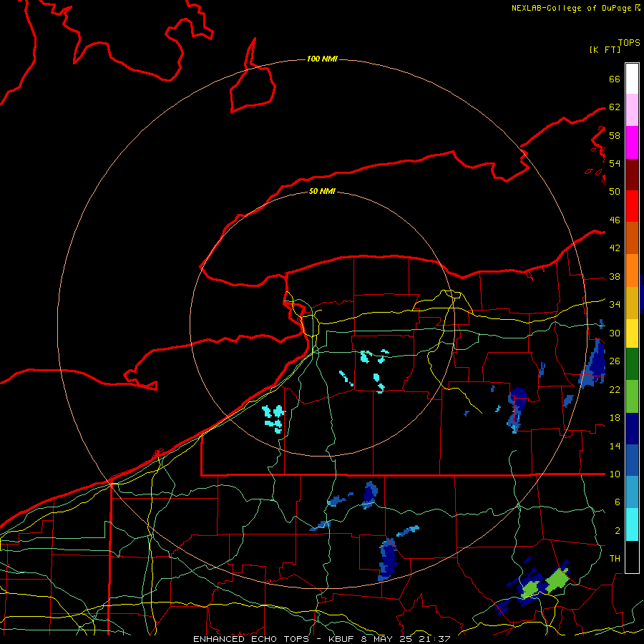The width and height of the screenshot is (644, 644).
Task: Click the 50 NMI range ring label
Action: point(322,191)
